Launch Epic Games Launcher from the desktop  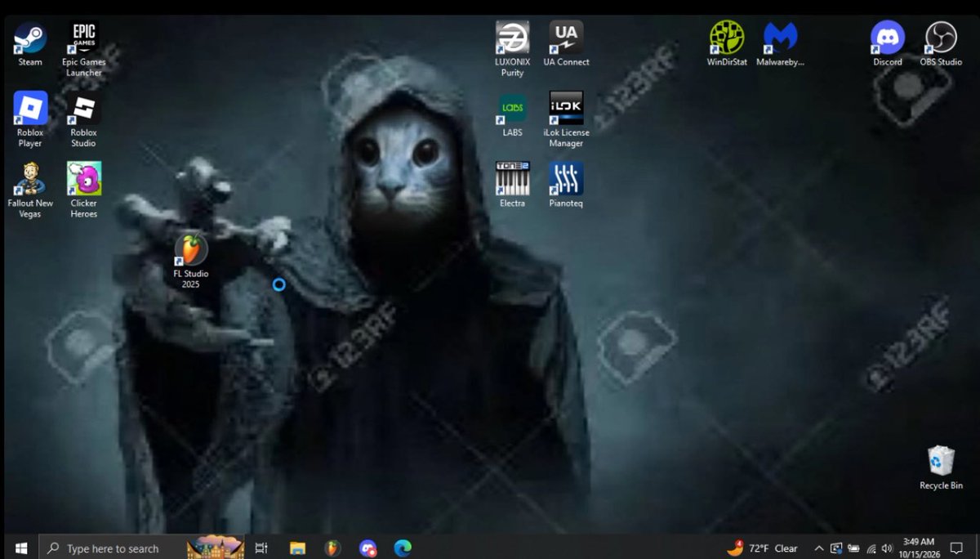coord(83,49)
